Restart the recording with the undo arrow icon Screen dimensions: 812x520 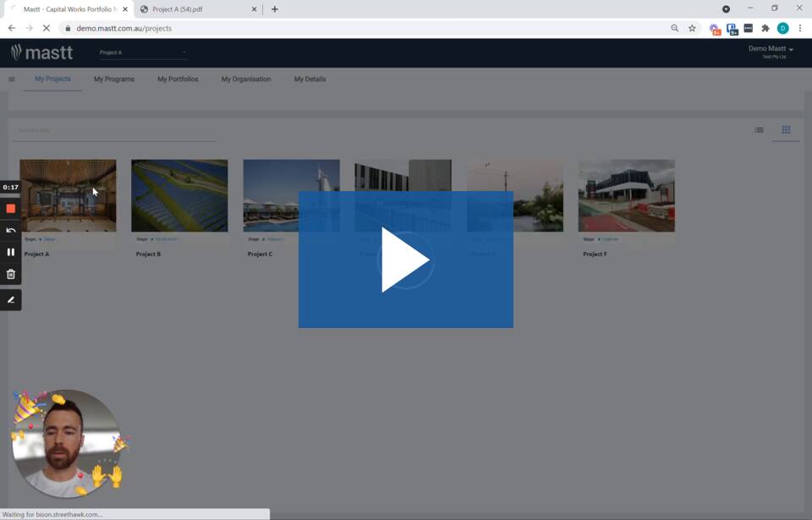[10, 231]
